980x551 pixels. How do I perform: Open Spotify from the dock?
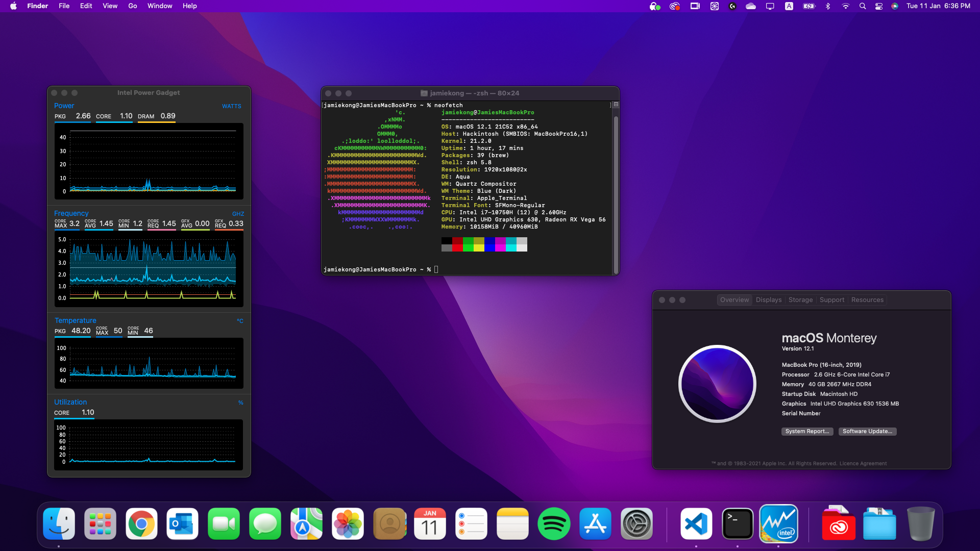click(554, 524)
